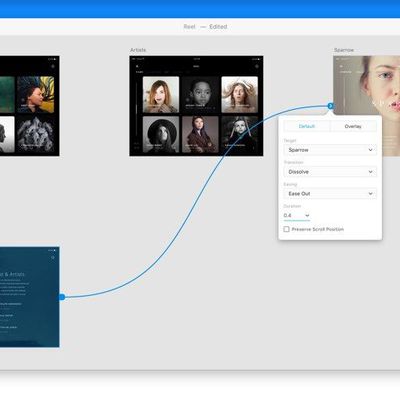Select the woman with yellow leaves thumbnail

(35, 95)
